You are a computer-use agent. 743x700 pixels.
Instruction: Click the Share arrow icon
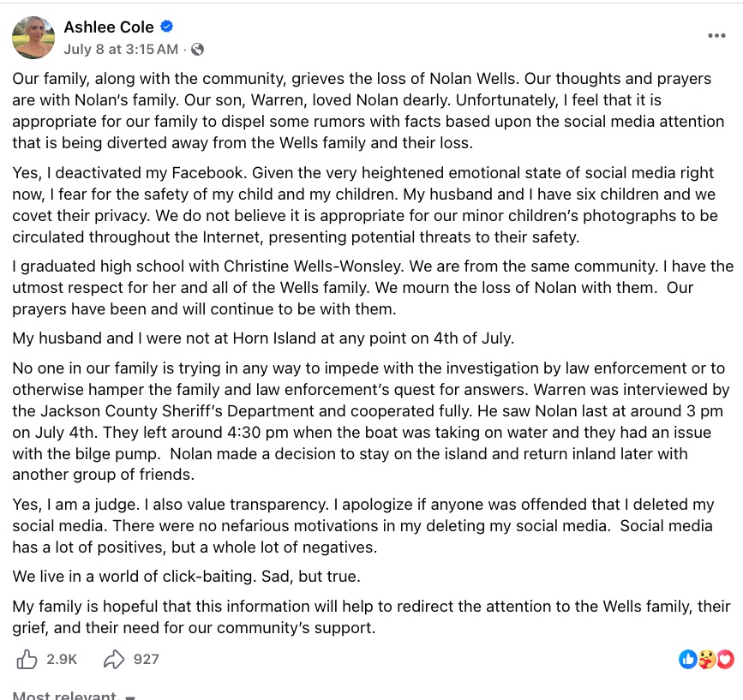coord(114,659)
